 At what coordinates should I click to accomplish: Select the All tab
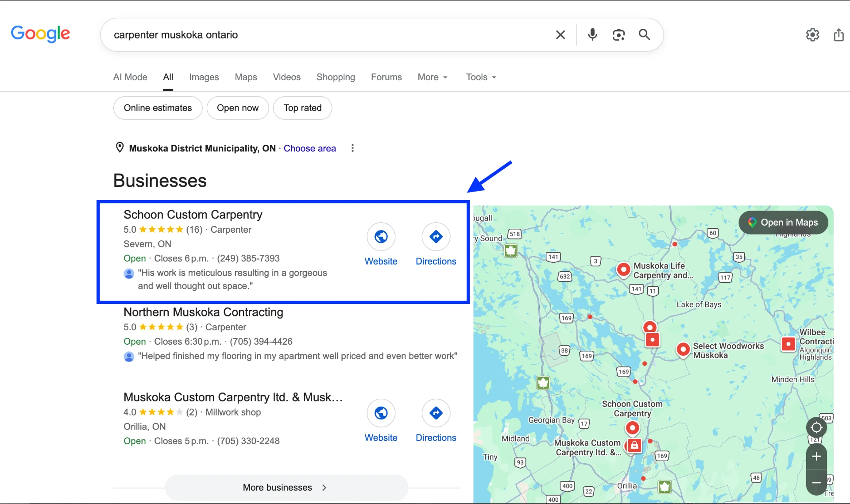[x=168, y=77]
